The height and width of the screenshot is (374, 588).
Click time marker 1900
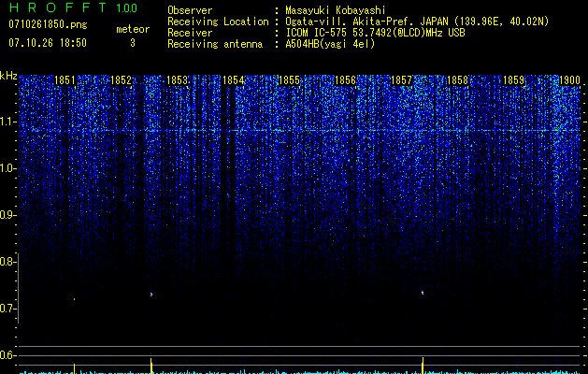[x=569, y=80]
